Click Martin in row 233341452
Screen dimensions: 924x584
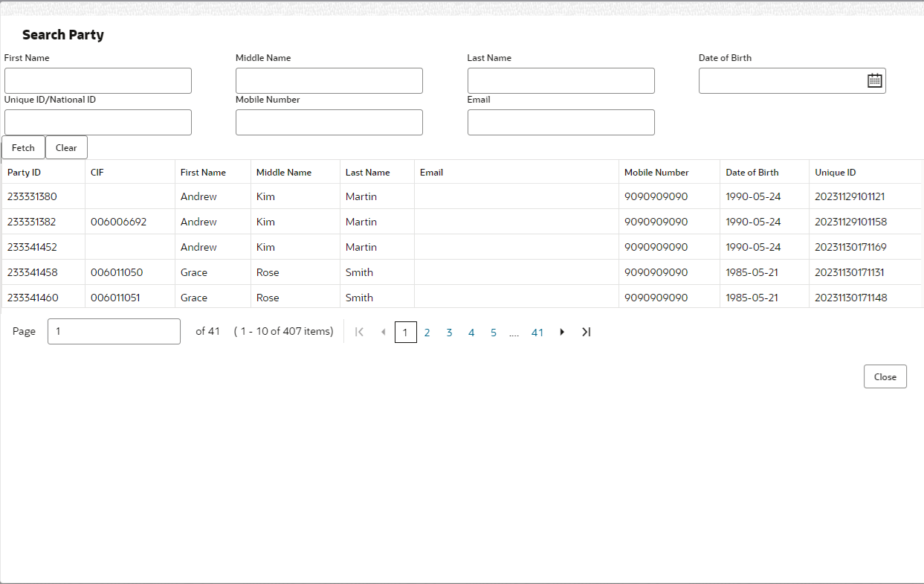(361, 247)
